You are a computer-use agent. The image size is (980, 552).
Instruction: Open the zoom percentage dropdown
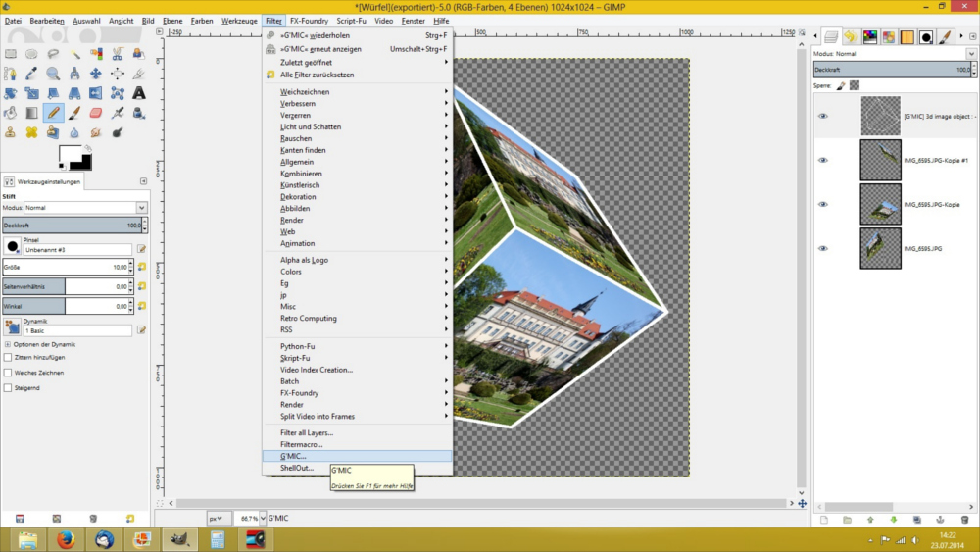click(x=259, y=517)
